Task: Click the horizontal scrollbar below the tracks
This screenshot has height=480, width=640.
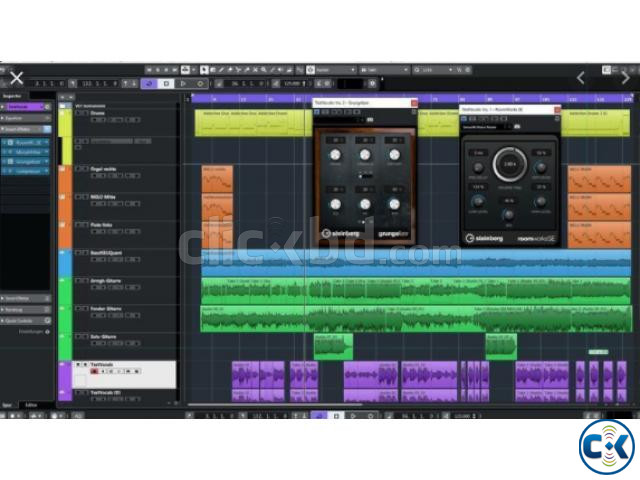Action: (274, 405)
